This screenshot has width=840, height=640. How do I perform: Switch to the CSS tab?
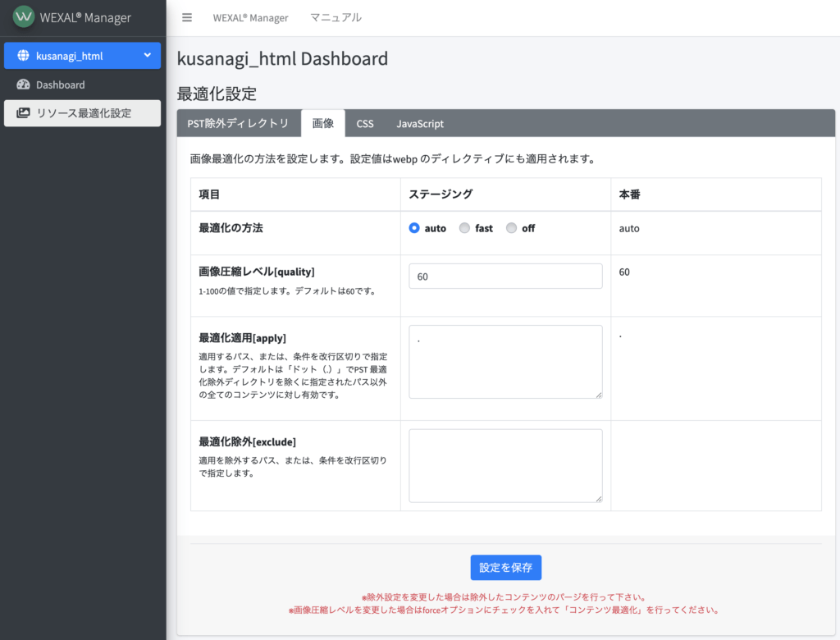[x=365, y=123]
